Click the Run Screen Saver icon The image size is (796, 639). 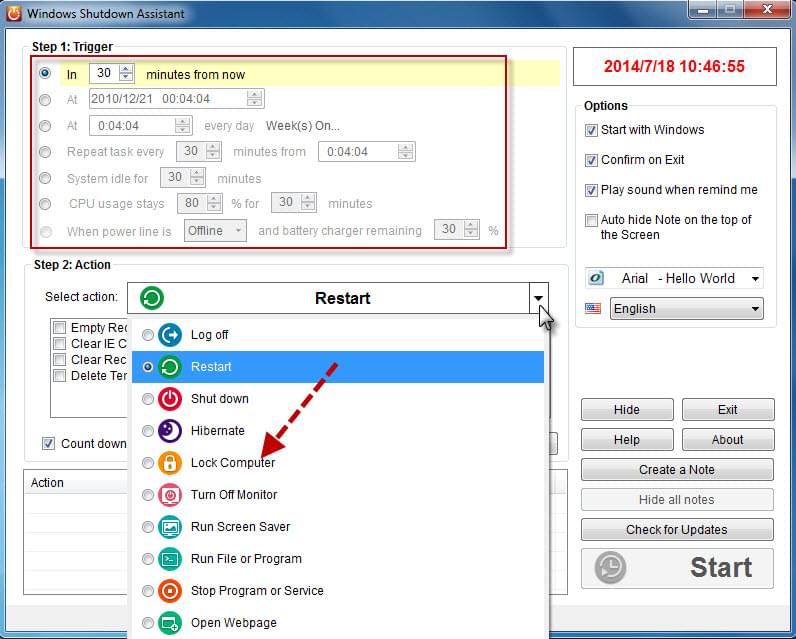coord(171,527)
